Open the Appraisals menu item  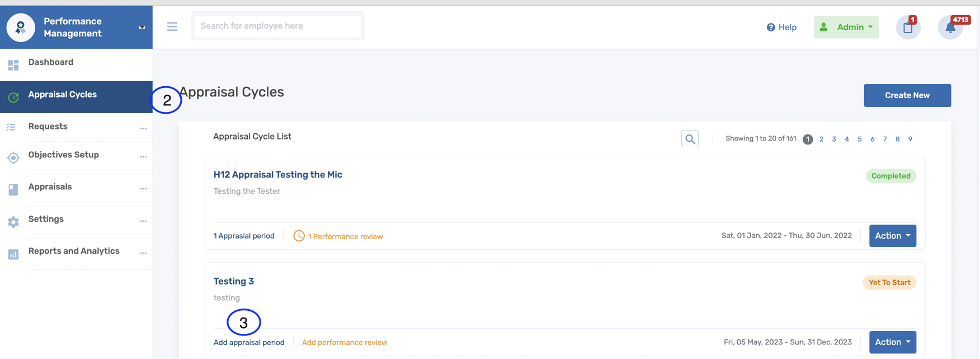pyautogui.click(x=50, y=187)
